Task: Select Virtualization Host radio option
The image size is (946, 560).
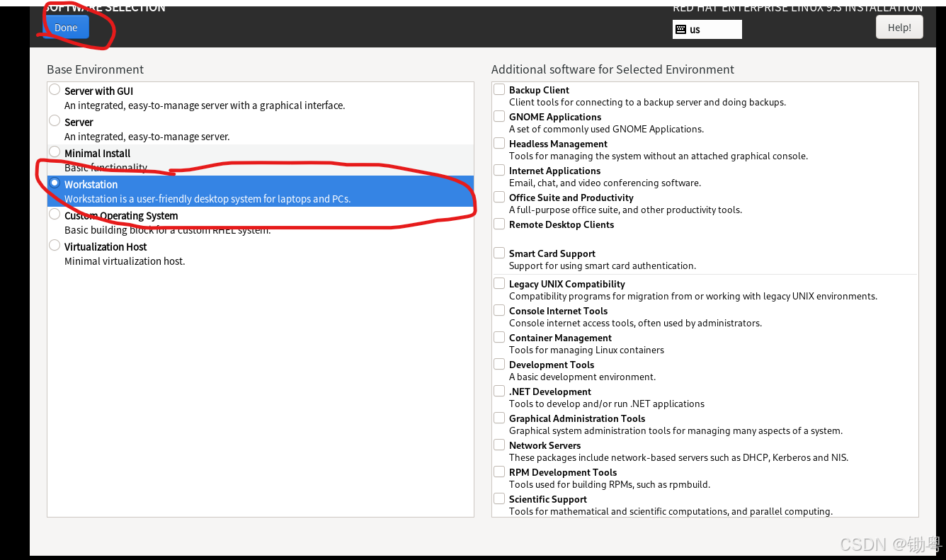Action: [55, 246]
